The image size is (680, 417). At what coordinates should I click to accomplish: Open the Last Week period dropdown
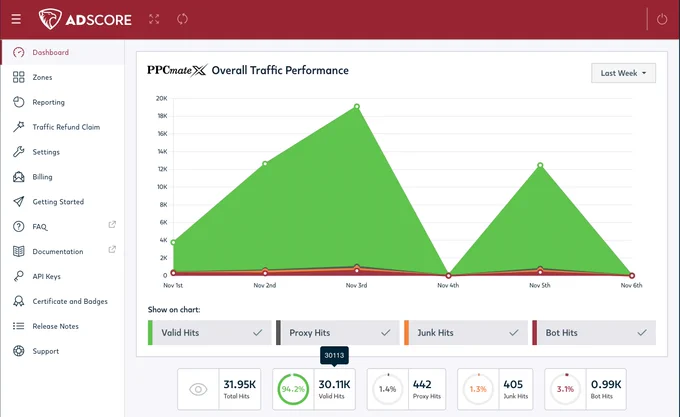point(623,73)
